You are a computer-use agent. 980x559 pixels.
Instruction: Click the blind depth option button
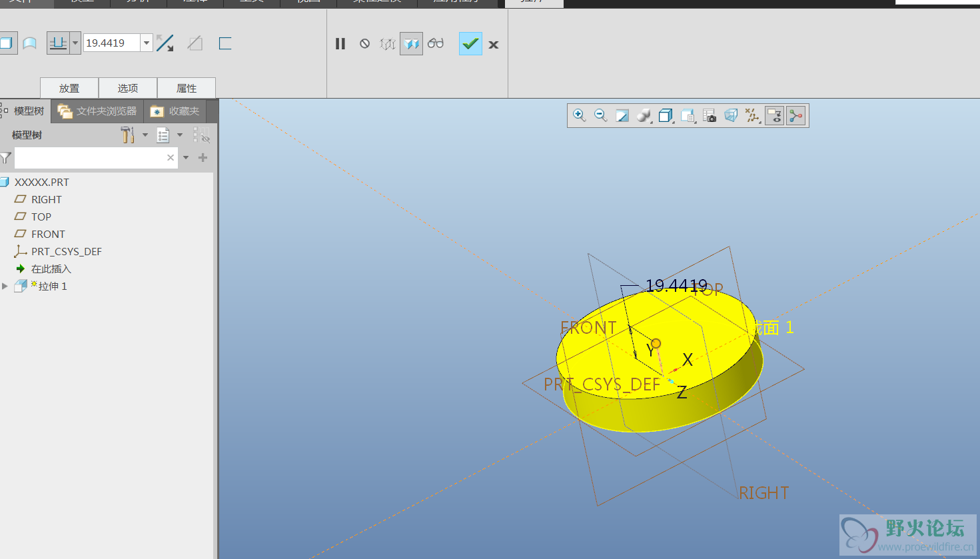pyautogui.click(x=58, y=43)
